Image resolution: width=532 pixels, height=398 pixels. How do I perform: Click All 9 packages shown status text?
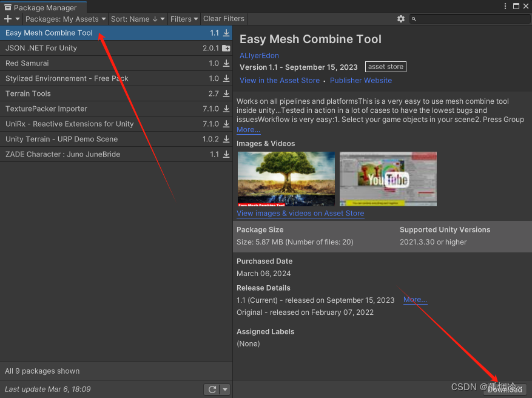click(42, 371)
